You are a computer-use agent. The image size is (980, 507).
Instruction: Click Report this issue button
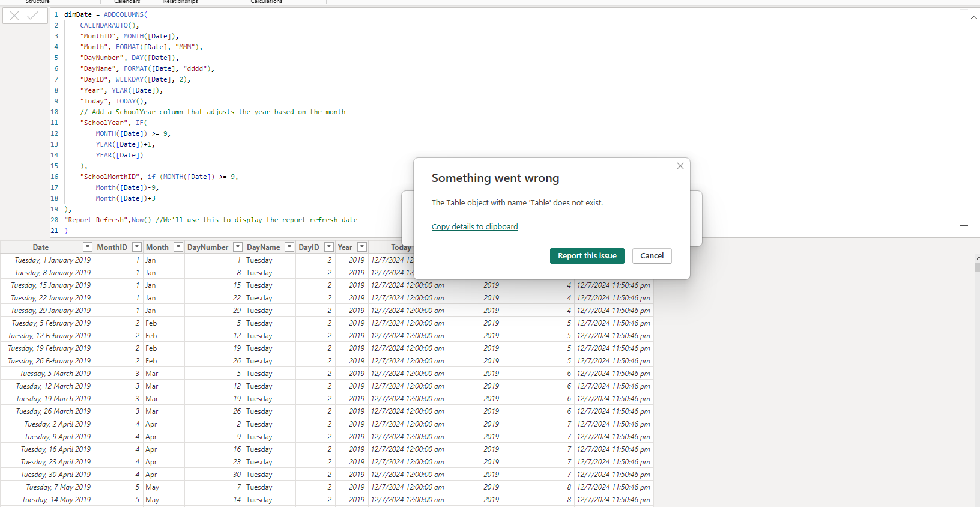(x=587, y=256)
